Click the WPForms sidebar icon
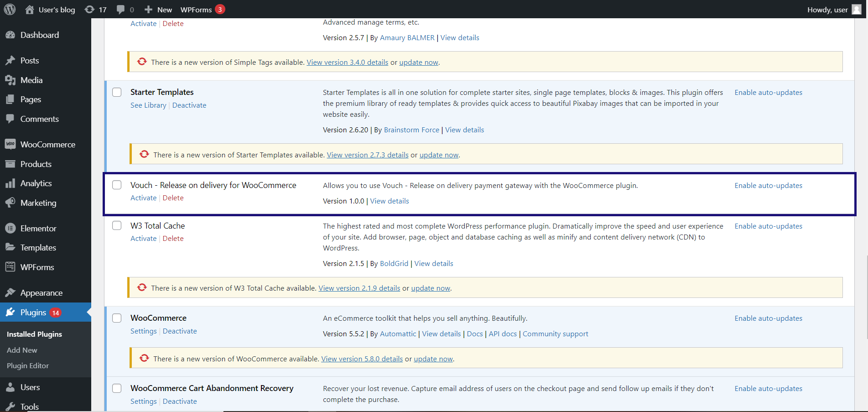 (10, 267)
